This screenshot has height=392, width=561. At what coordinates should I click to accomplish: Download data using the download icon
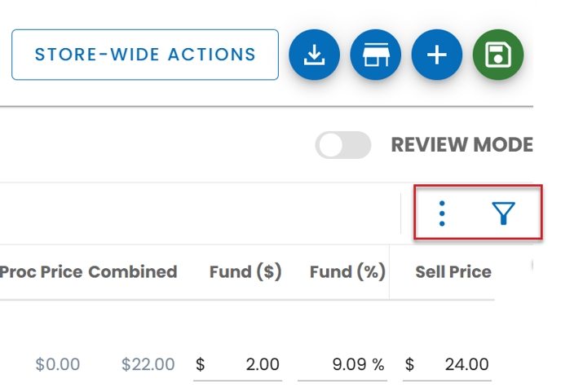click(315, 55)
